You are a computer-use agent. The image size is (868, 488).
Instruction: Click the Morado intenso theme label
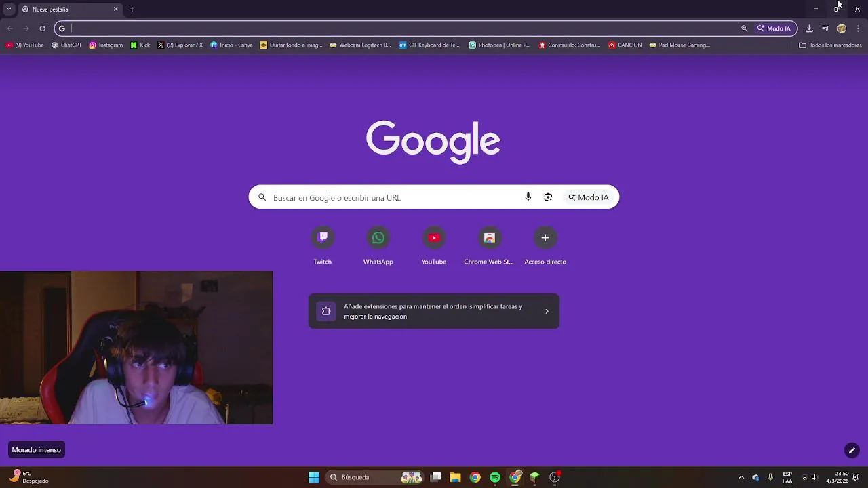click(x=37, y=450)
